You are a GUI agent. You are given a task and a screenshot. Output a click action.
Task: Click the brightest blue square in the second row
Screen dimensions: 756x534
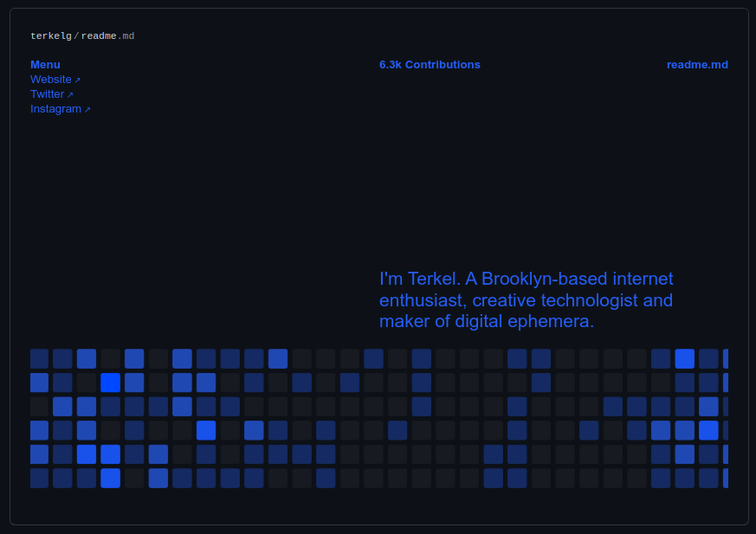pyautogui.click(x=110, y=383)
